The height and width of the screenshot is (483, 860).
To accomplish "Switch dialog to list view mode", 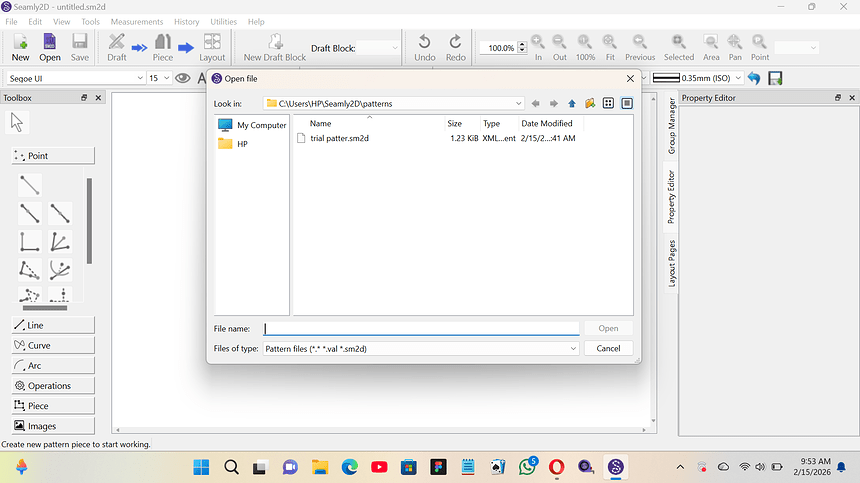I will [608, 104].
